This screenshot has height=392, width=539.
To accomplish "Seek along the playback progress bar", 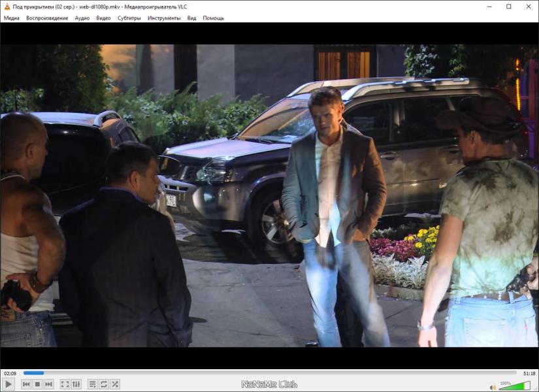I will (270, 373).
